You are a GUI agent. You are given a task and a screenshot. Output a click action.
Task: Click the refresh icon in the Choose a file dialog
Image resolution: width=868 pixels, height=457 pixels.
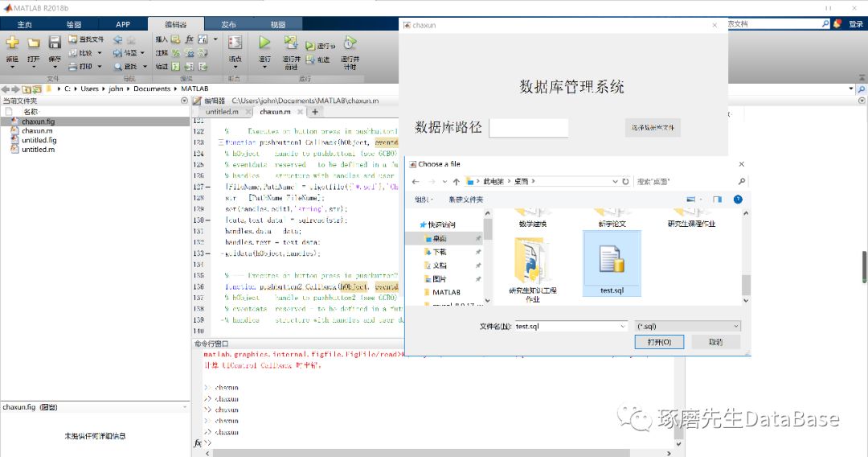[625, 182]
